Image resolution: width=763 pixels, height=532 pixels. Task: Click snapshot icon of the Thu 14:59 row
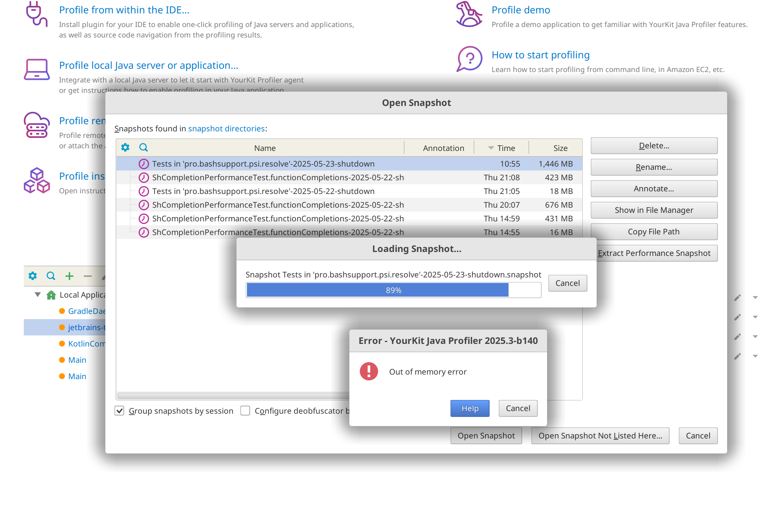(144, 218)
